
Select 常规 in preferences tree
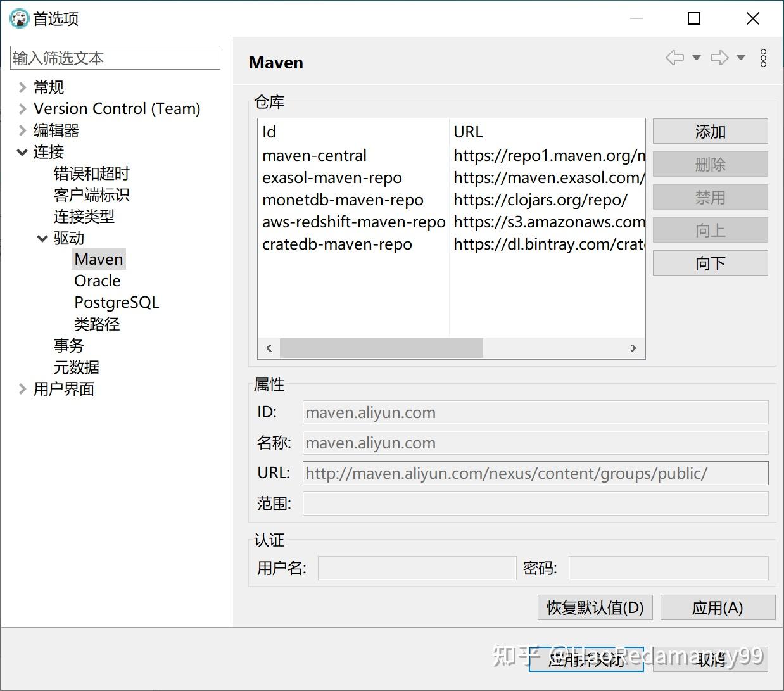tap(49, 87)
